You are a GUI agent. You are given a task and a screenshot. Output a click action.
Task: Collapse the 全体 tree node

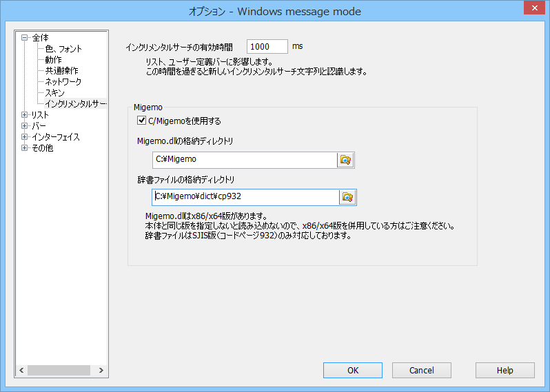[x=24, y=37]
